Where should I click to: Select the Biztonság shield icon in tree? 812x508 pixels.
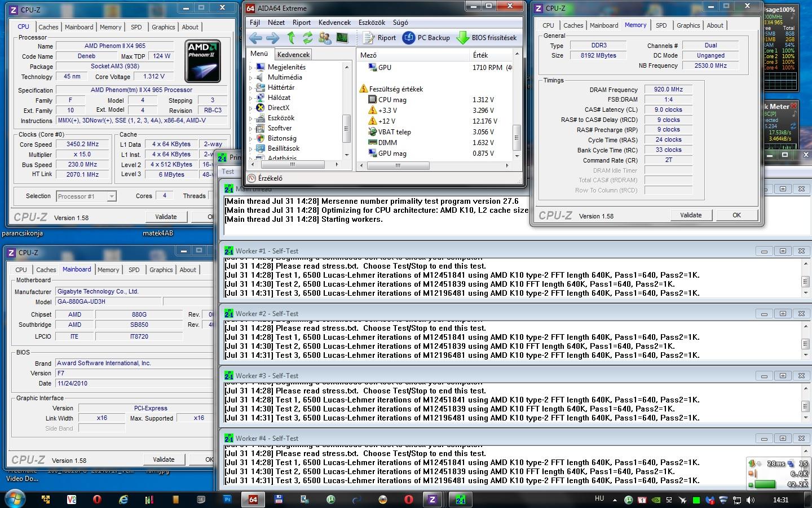(261, 138)
